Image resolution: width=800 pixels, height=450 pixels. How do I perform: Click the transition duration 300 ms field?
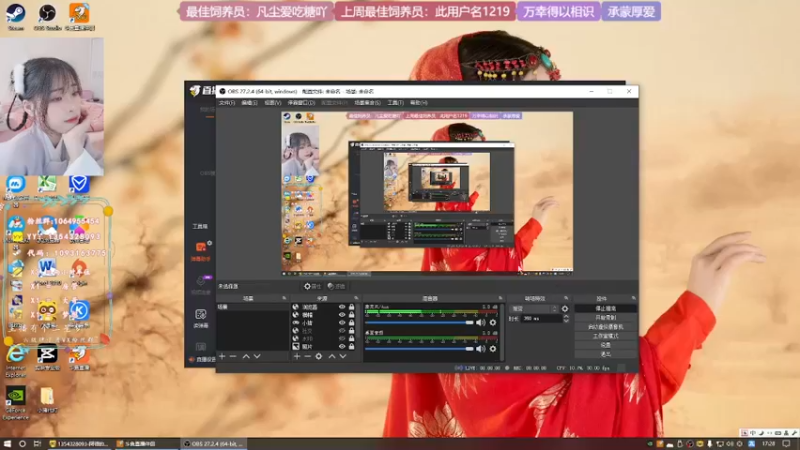540,318
